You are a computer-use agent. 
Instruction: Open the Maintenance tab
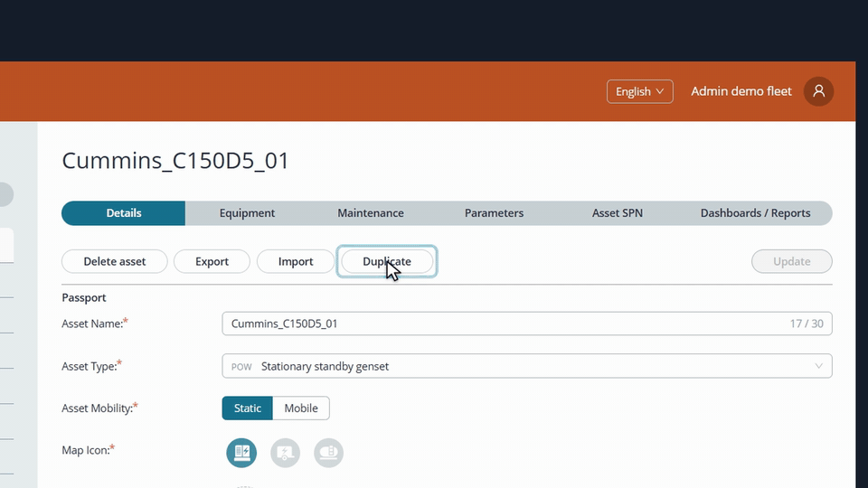pyautogui.click(x=371, y=213)
